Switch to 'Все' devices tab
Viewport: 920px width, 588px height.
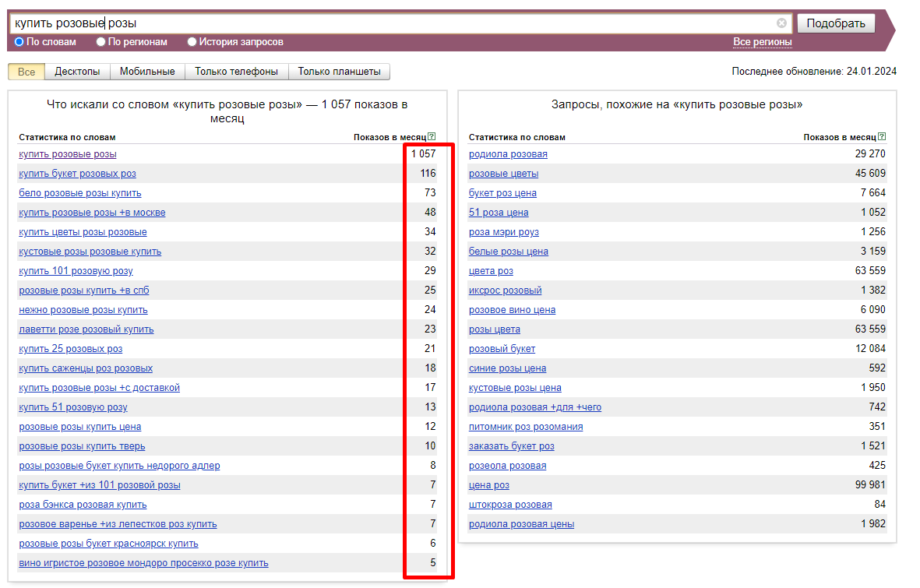[26, 72]
